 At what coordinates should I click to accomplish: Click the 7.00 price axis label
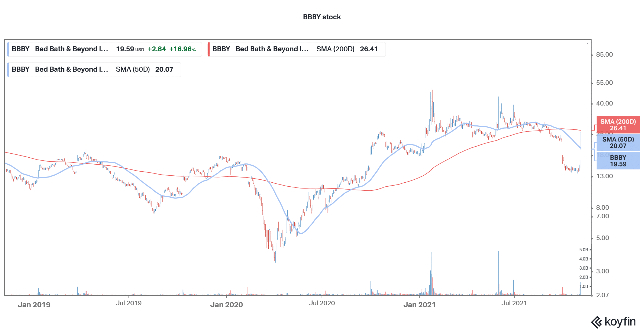(603, 216)
